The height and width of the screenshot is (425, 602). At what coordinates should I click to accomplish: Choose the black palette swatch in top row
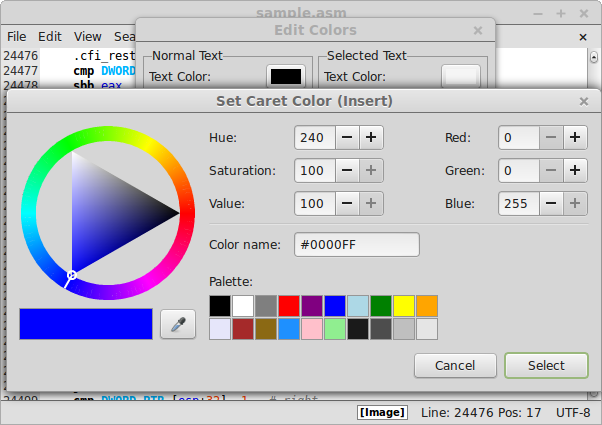pyautogui.click(x=220, y=306)
